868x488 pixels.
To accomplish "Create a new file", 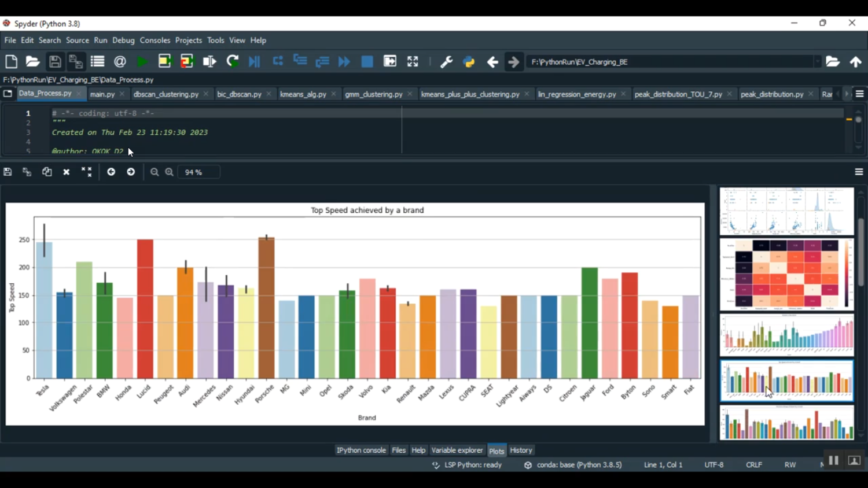I will click(10, 61).
